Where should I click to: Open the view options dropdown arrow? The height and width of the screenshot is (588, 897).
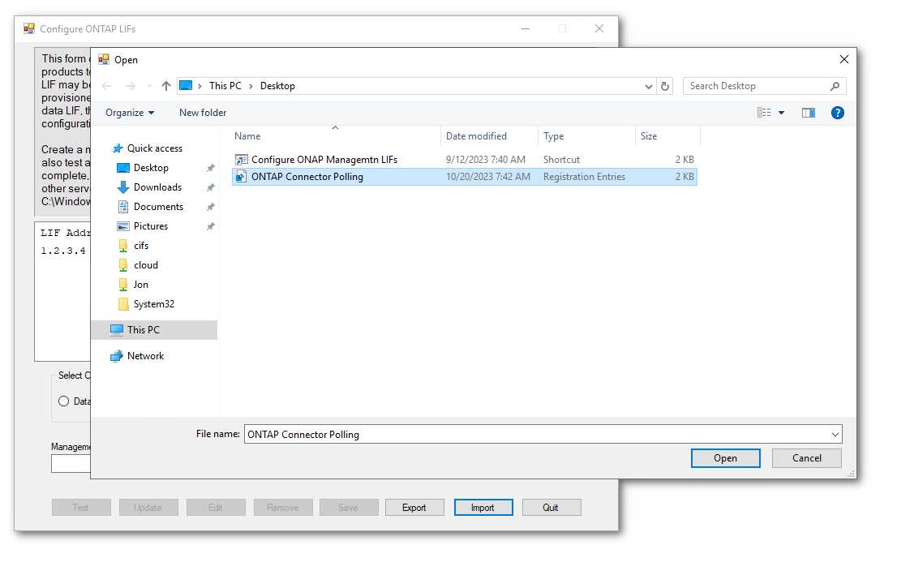[782, 113]
